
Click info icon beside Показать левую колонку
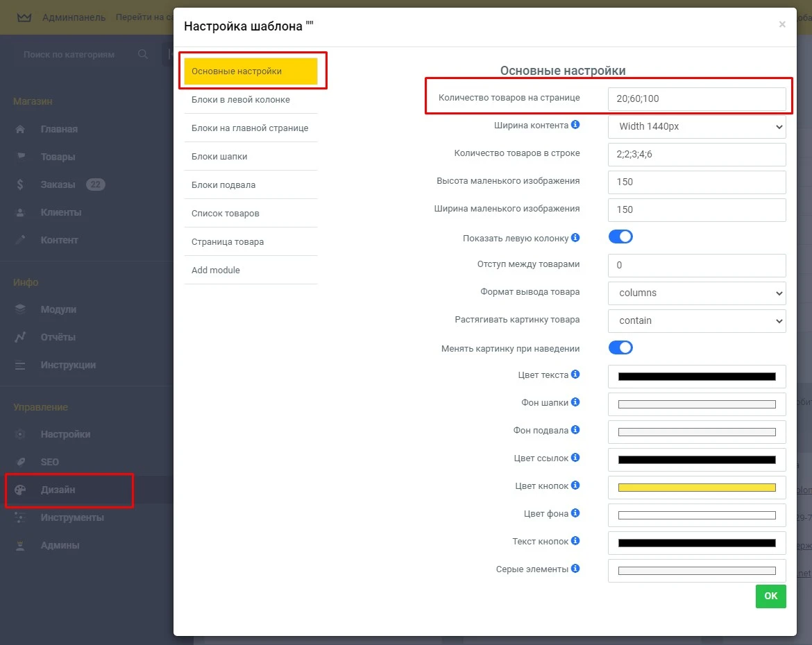click(575, 238)
